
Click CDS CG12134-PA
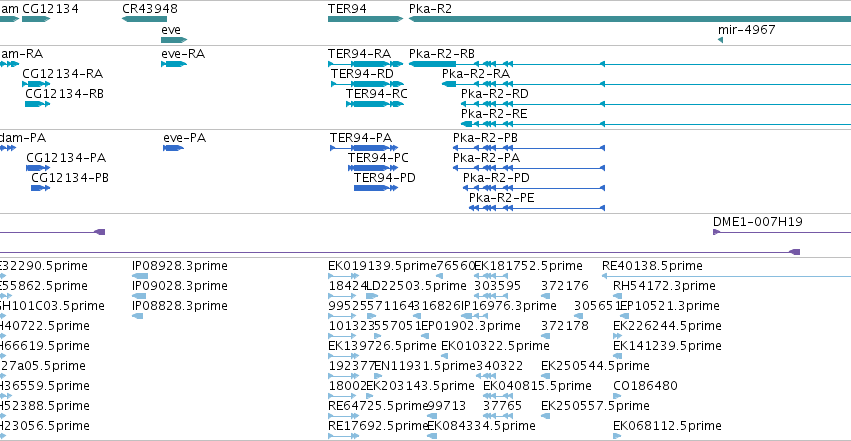[x=38, y=168]
